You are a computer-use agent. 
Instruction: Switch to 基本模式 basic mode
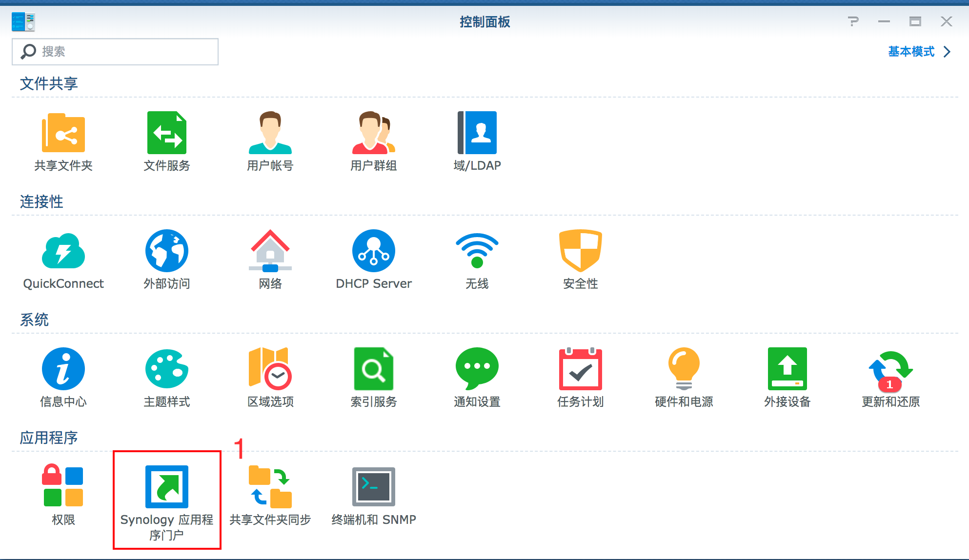[x=911, y=51]
